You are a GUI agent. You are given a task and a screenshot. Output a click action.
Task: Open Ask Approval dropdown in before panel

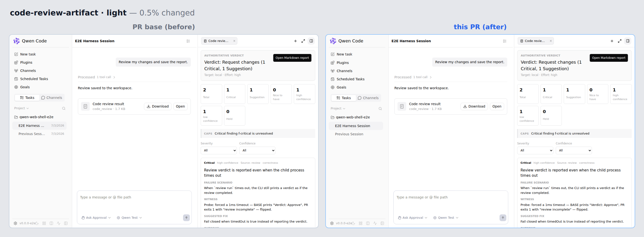point(96,218)
